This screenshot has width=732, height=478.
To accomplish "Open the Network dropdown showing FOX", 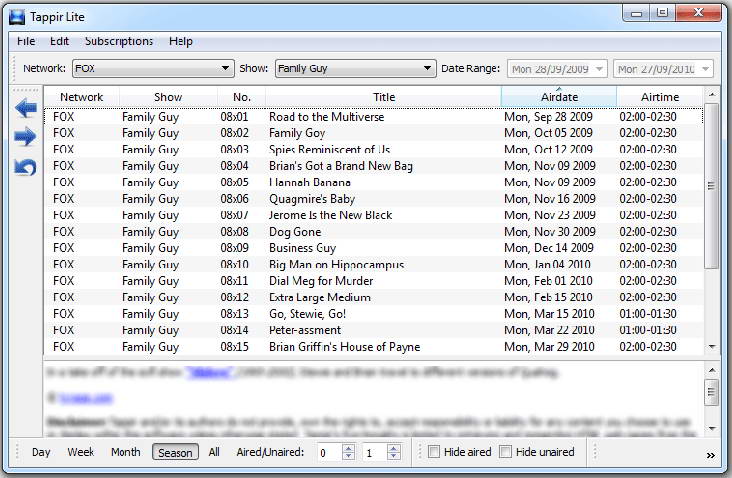I will (153, 68).
